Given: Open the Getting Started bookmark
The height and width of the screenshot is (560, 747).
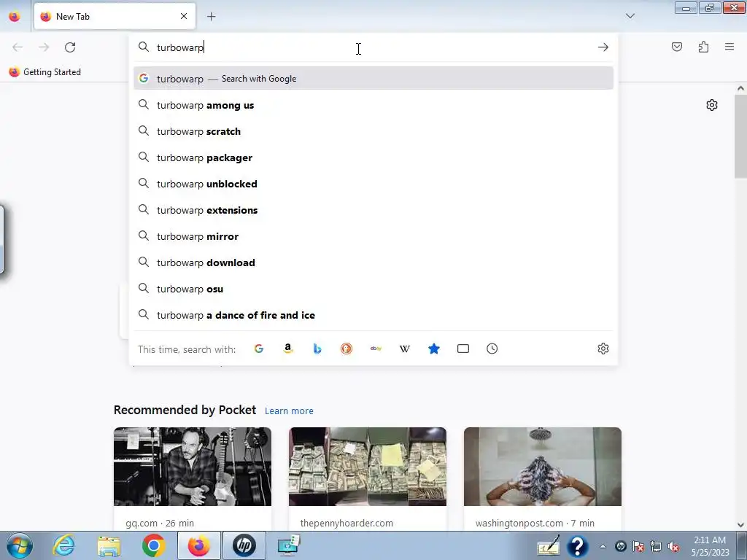Looking at the screenshot, I should click(45, 72).
